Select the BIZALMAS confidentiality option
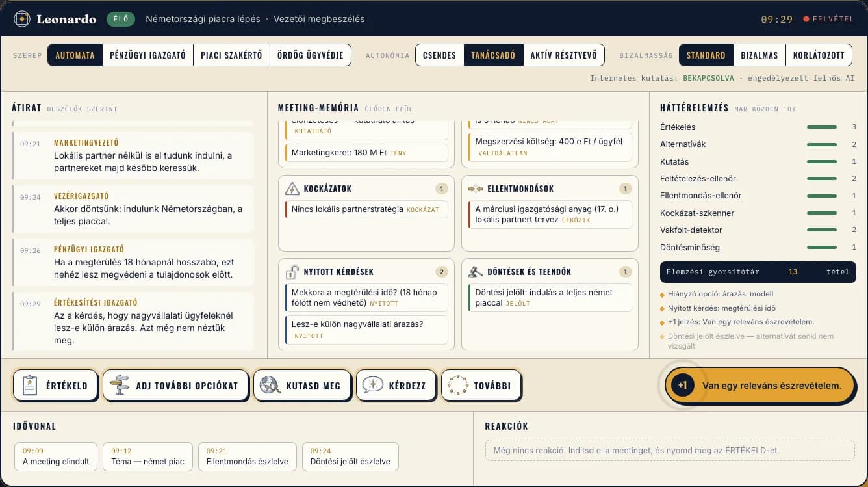The image size is (868, 487). click(x=759, y=55)
